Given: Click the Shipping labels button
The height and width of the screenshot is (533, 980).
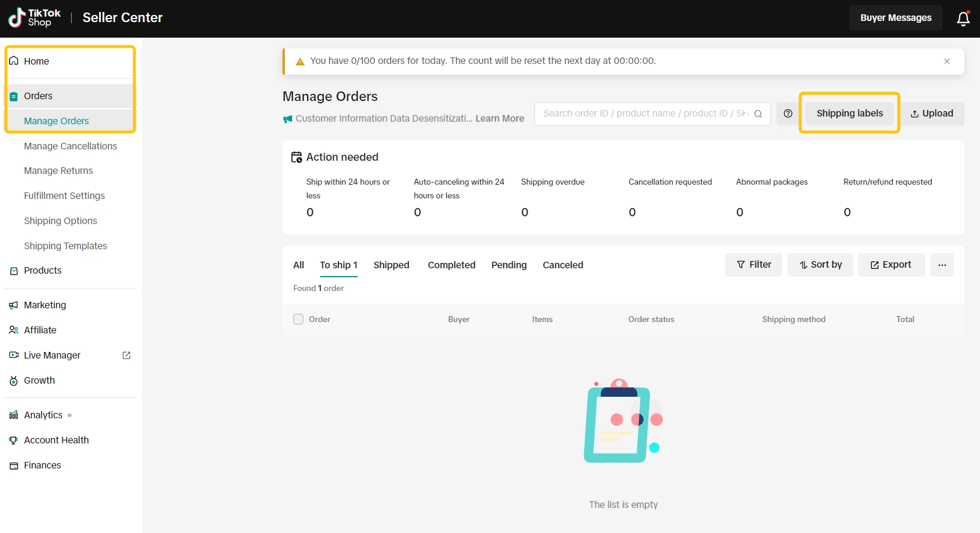Looking at the screenshot, I should coord(849,114).
